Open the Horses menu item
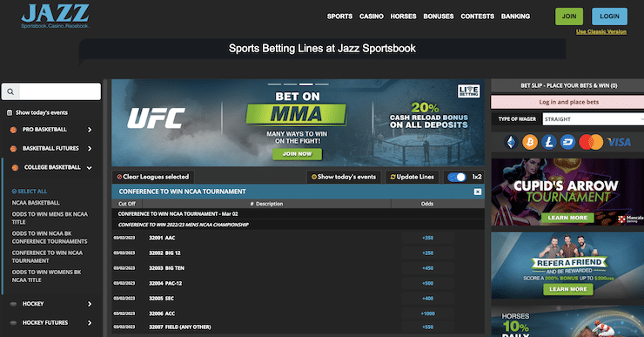 click(x=403, y=17)
